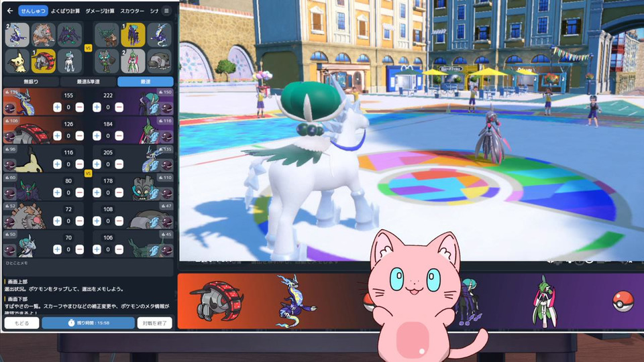The height and width of the screenshot is (362, 644).
Task: Toggle my Ursaluna in the team grid
Action: pyautogui.click(x=44, y=34)
